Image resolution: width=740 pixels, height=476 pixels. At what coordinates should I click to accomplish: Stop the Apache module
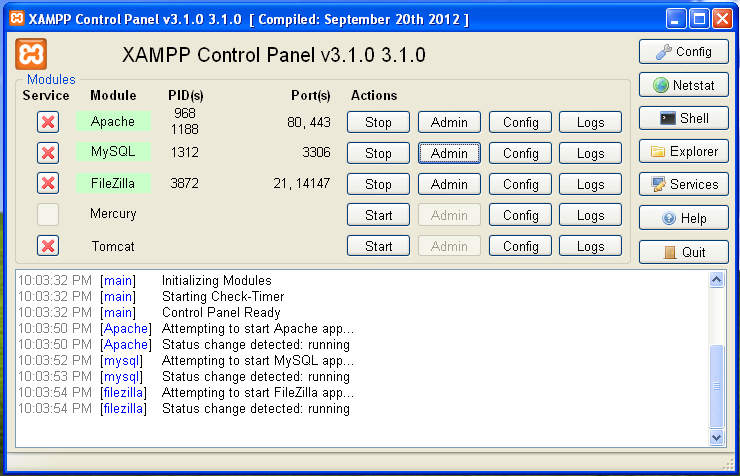[378, 122]
